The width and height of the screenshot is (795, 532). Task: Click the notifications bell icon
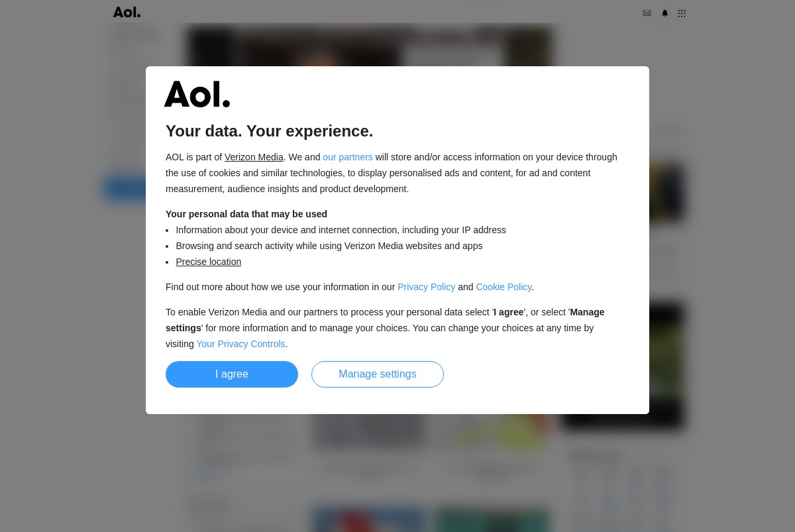(664, 13)
